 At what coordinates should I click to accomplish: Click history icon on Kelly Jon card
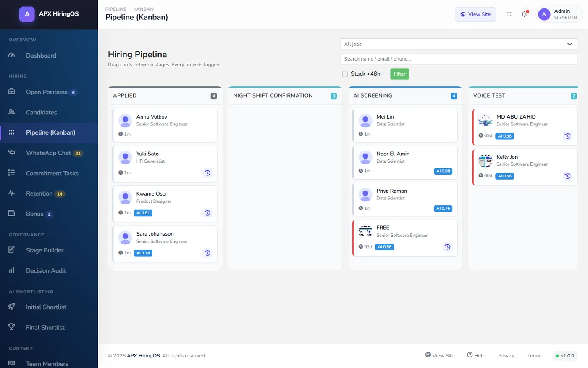[567, 176]
